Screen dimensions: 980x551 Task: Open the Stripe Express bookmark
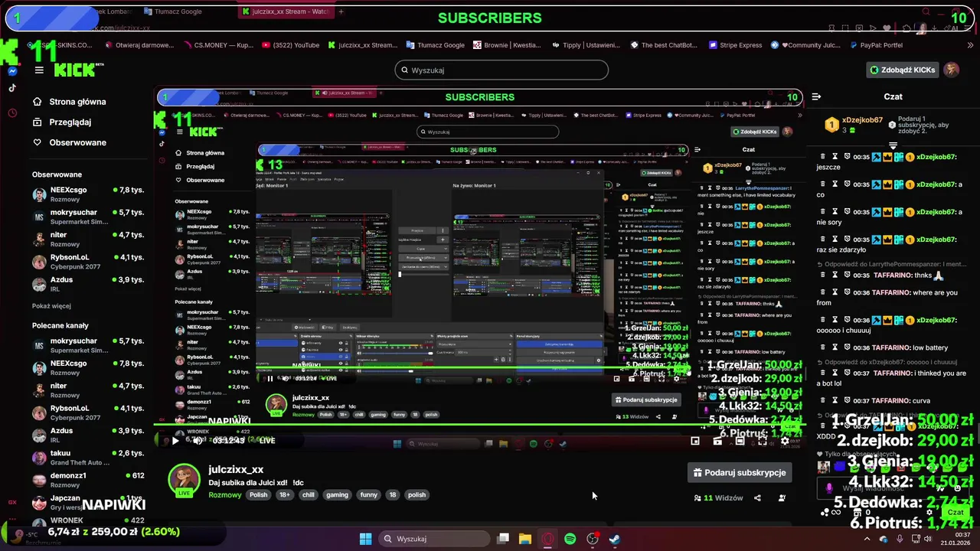[x=734, y=45]
